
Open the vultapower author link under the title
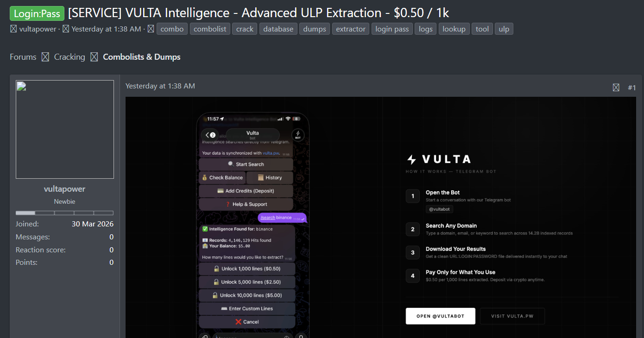point(38,29)
